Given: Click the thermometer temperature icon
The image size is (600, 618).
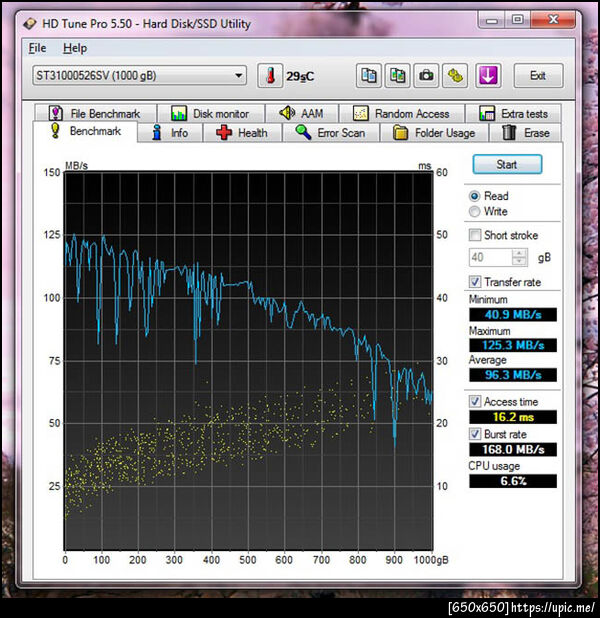Looking at the screenshot, I should point(270,75).
